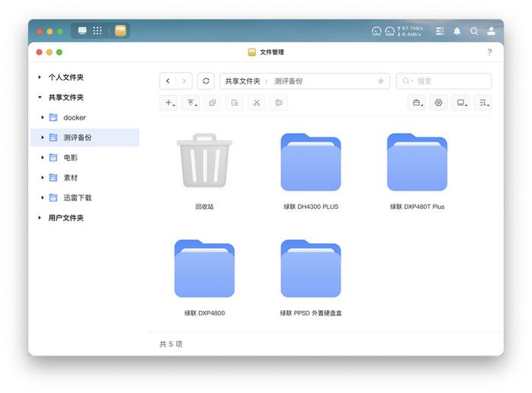Open the sort order dropdown

coord(483,103)
